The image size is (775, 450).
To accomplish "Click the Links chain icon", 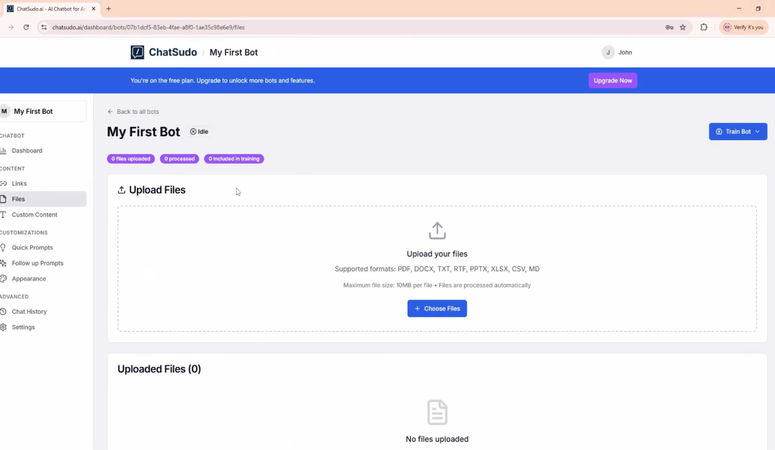I will point(3,183).
